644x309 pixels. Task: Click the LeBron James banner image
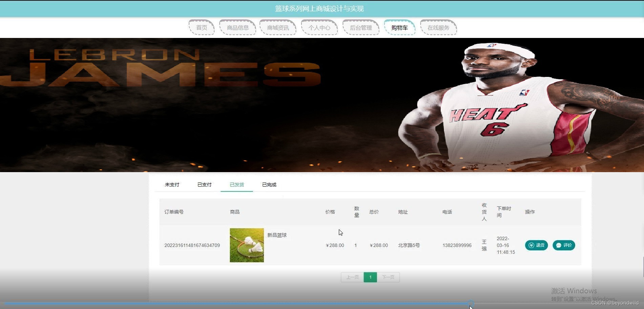click(322, 105)
